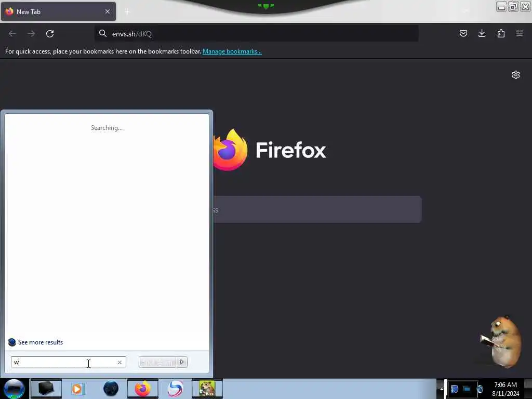532x399 pixels.
Task: Open the clock showing 7:06 AM
Action: (506, 389)
